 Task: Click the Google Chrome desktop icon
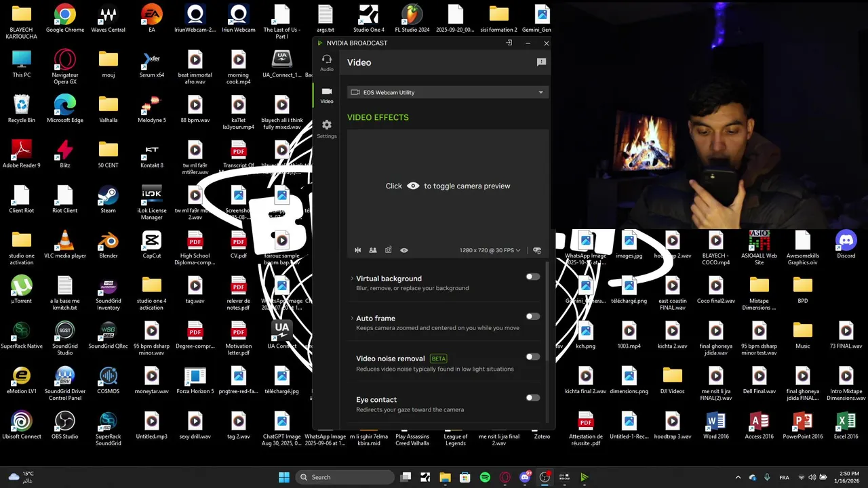point(65,19)
